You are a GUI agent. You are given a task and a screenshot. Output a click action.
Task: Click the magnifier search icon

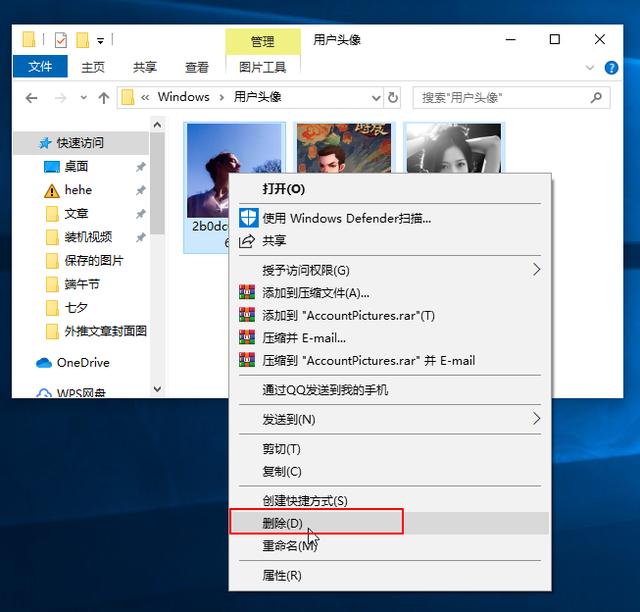[x=596, y=98]
